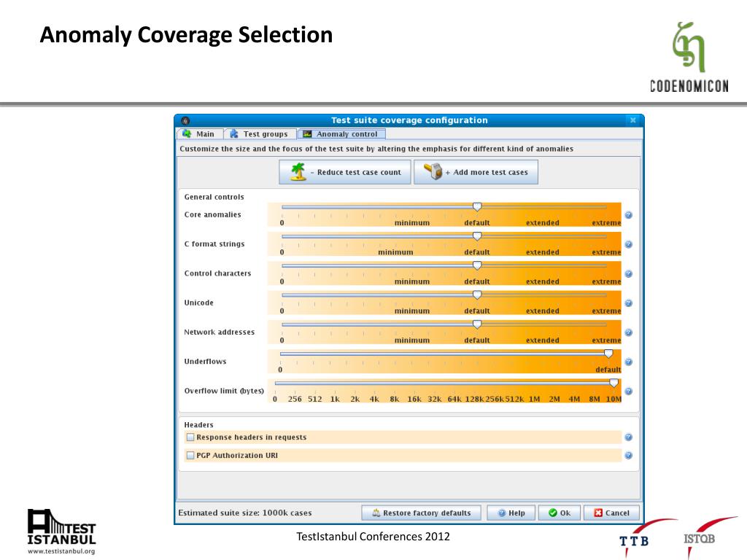Screen dimensions: 747x560
Task: Open help for PGP Authorization URI
Action: pos(628,455)
